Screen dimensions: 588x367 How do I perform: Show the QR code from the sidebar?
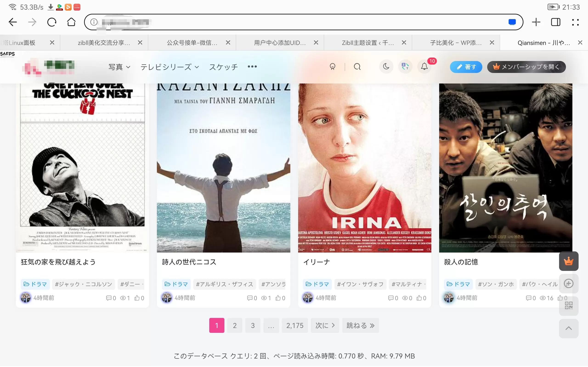[x=568, y=306]
